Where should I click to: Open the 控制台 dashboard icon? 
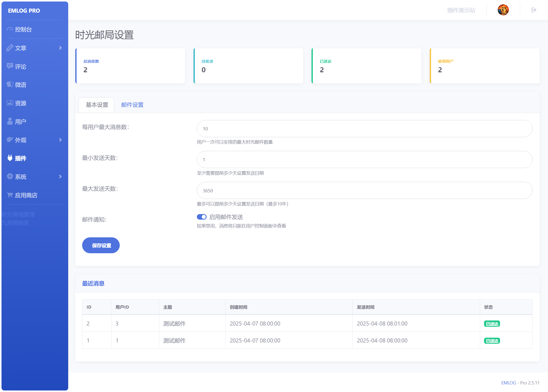[x=10, y=29]
